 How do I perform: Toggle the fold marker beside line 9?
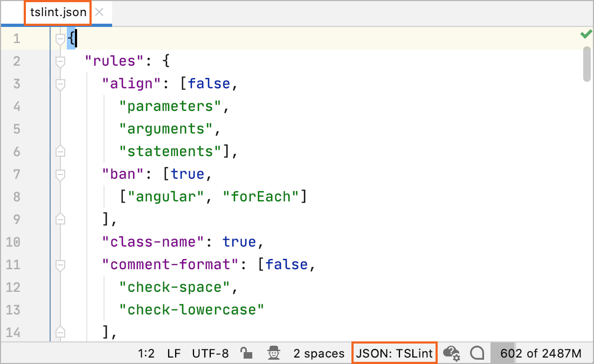pyautogui.click(x=60, y=220)
